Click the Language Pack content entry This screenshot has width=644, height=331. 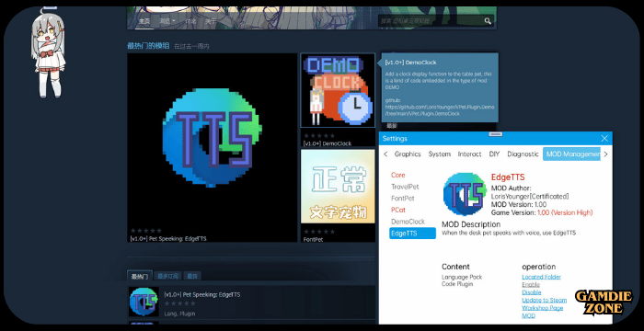coord(462,277)
